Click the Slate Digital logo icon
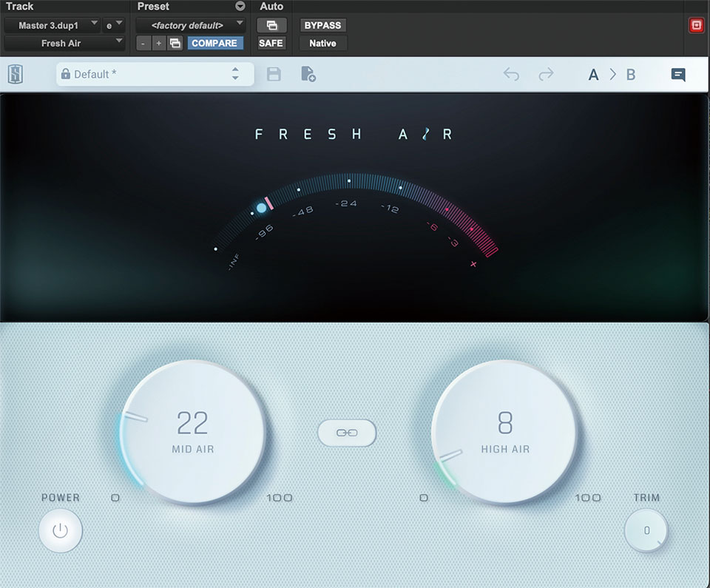This screenshot has height=588, width=710. [x=16, y=74]
